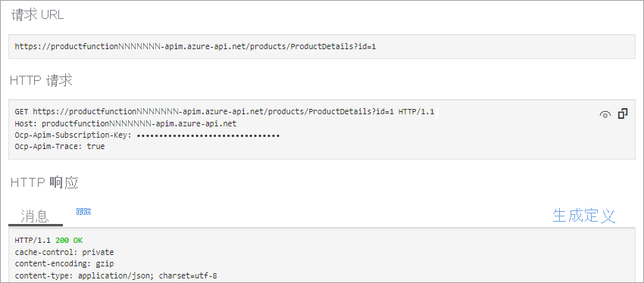
Task: Click the Host header line
Action: tap(126, 123)
